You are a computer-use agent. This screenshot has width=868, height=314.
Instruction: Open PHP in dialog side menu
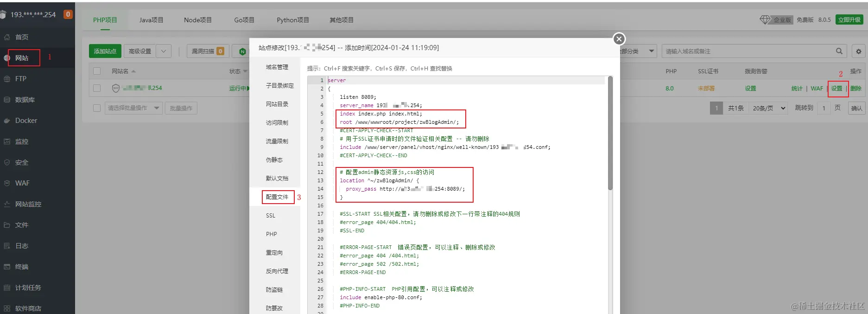[x=272, y=234]
